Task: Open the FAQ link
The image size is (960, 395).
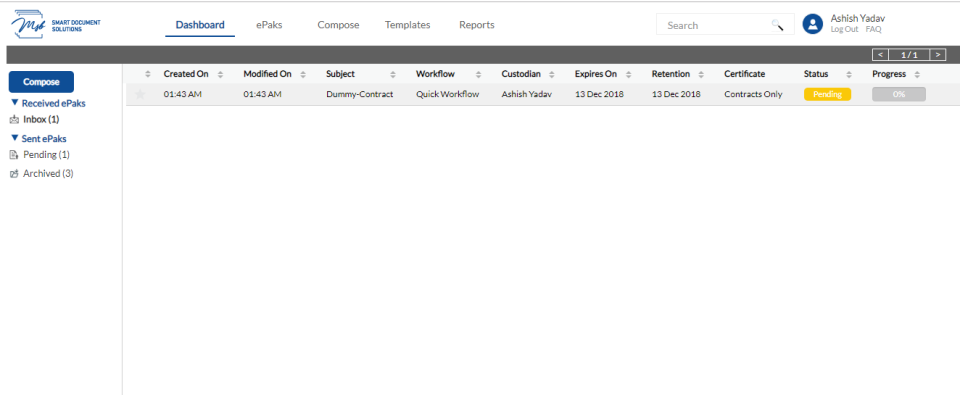Action: (873, 29)
